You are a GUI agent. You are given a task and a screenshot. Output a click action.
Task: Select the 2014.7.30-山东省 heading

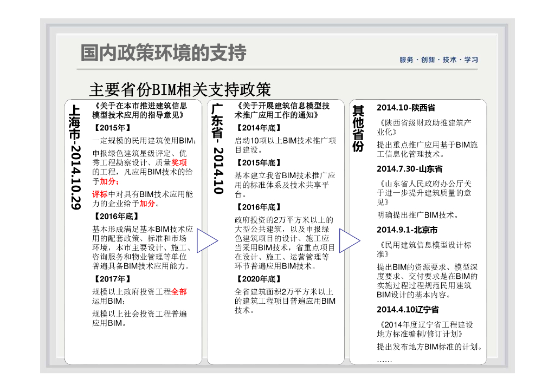click(x=409, y=169)
